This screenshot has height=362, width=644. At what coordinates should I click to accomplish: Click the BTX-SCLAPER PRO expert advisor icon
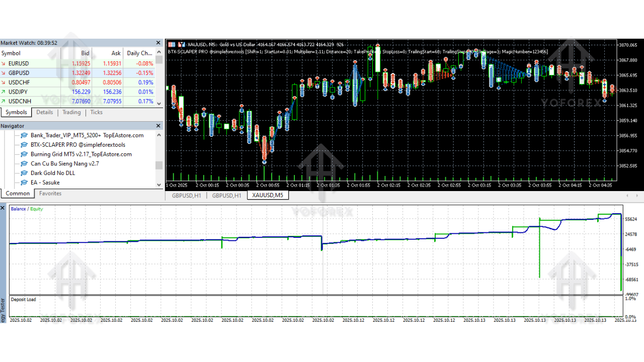(24, 145)
